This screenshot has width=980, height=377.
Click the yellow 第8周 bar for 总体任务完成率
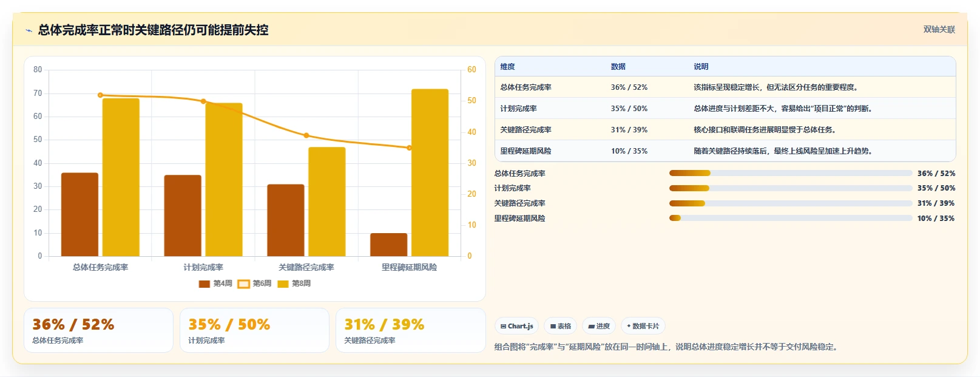tap(121, 177)
